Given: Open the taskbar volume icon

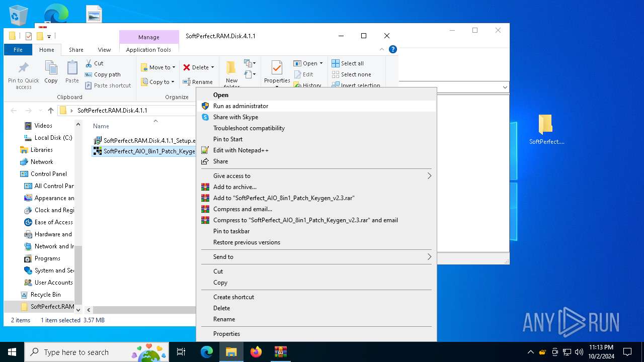Looking at the screenshot, I should [579, 352].
